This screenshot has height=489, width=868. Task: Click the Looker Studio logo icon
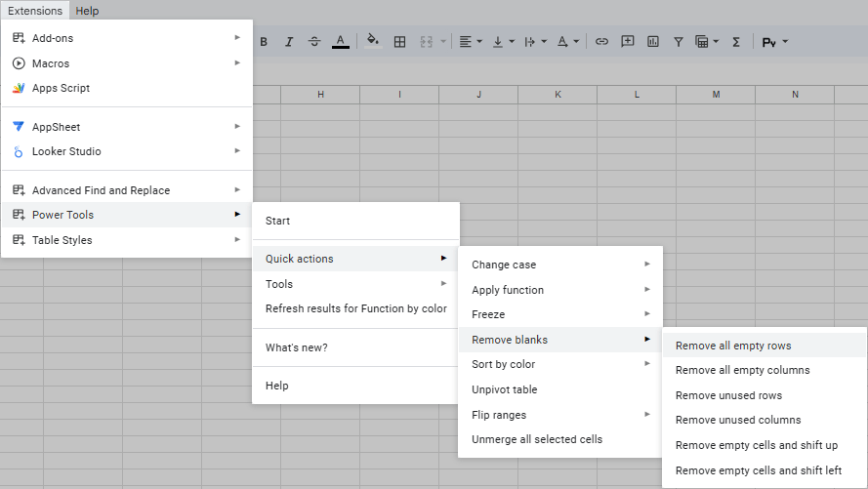point(19,151)
